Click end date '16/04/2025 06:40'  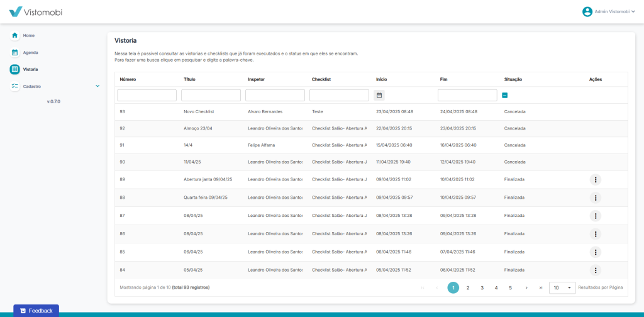tap(458, 145)
